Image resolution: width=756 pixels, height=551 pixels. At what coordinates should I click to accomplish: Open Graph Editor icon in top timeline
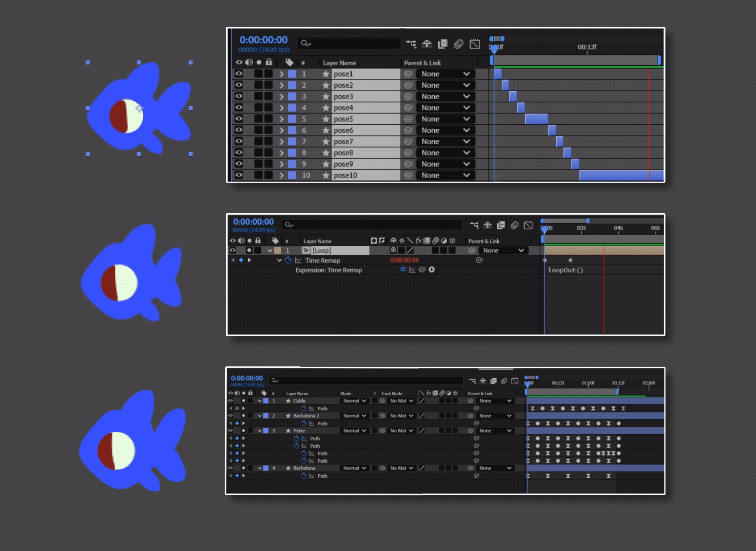point(474,44)
